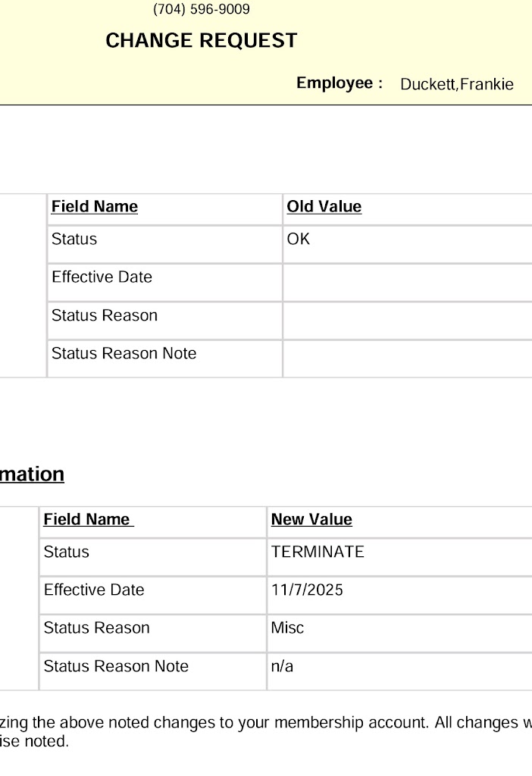
Task: Click the CHANGE REQUEST title
Action: pos(201,41)
